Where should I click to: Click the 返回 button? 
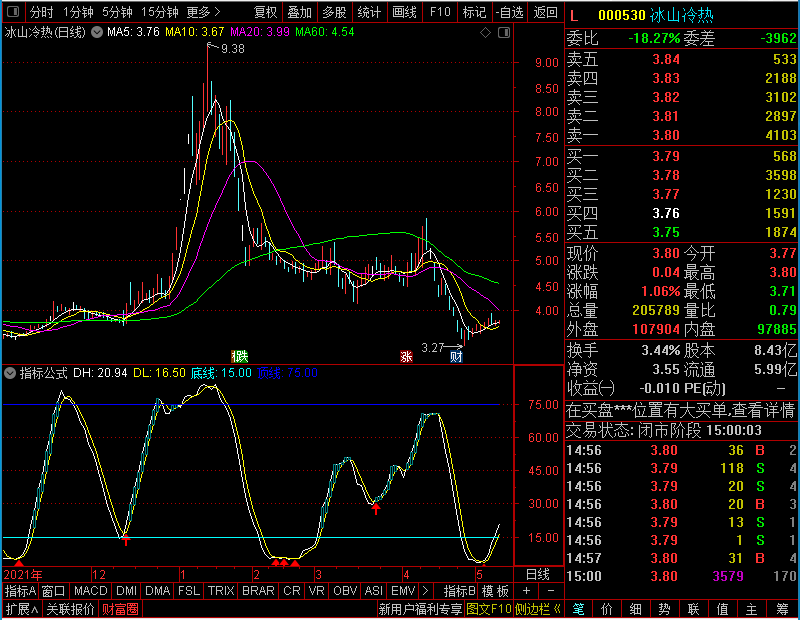tap(545, 12)
